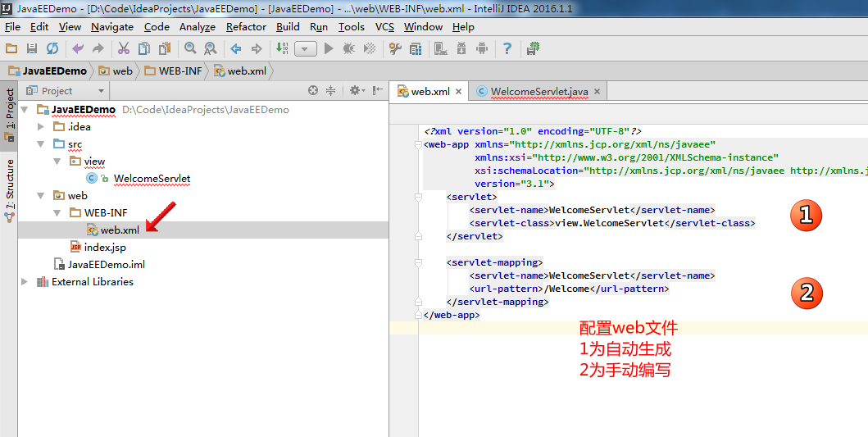Click the AVD Manager device icon
The width and height of the screenshot is (868, 437).
point(441,48)
